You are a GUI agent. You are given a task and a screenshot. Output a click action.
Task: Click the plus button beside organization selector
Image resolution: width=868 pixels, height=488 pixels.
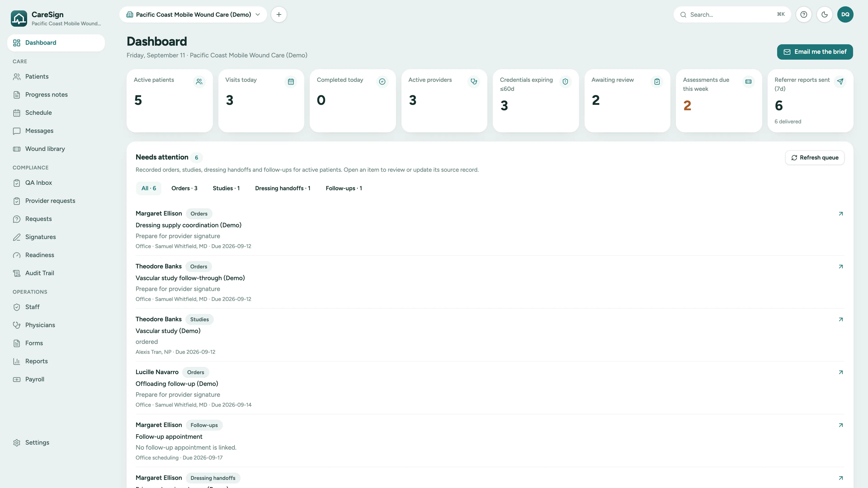[279, 14]
